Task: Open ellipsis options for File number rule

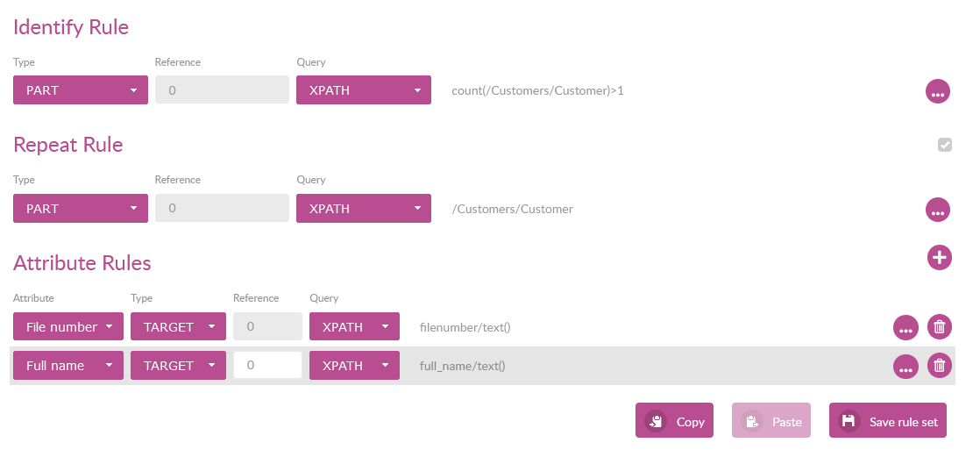Action: [x=905, y=328]
